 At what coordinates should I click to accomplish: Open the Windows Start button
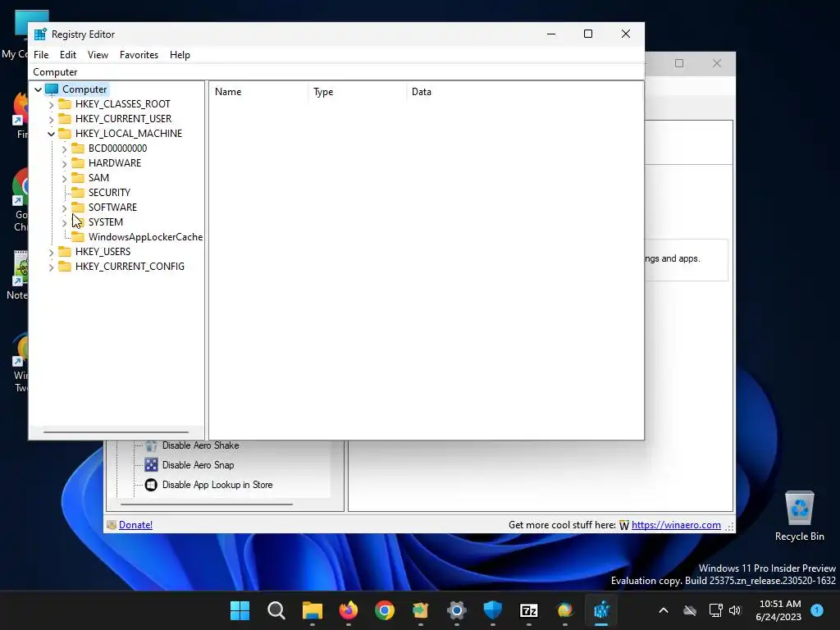pyautogui.click(x=240, y=610)
